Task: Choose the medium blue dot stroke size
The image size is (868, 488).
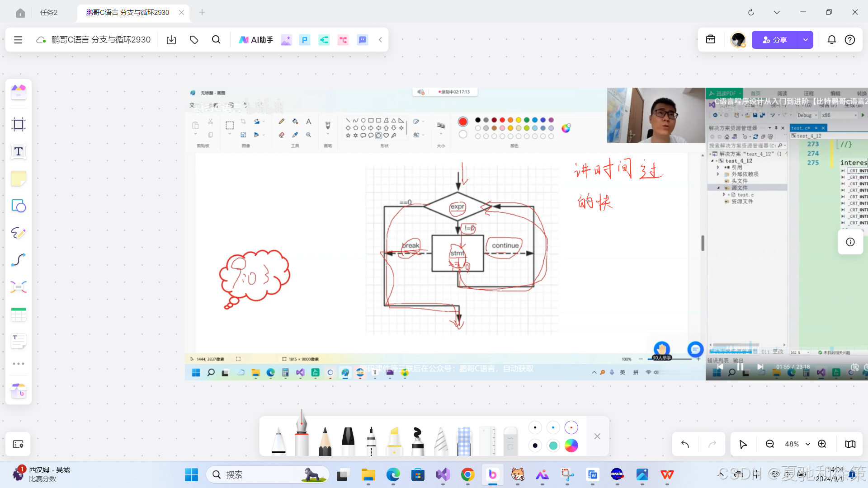Action: 553,427
